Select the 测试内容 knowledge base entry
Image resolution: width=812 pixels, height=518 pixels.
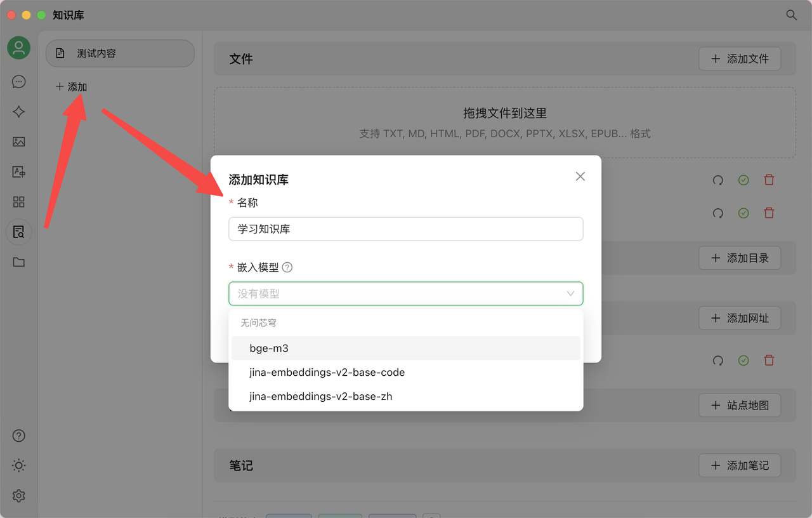(x=120, y=53)
